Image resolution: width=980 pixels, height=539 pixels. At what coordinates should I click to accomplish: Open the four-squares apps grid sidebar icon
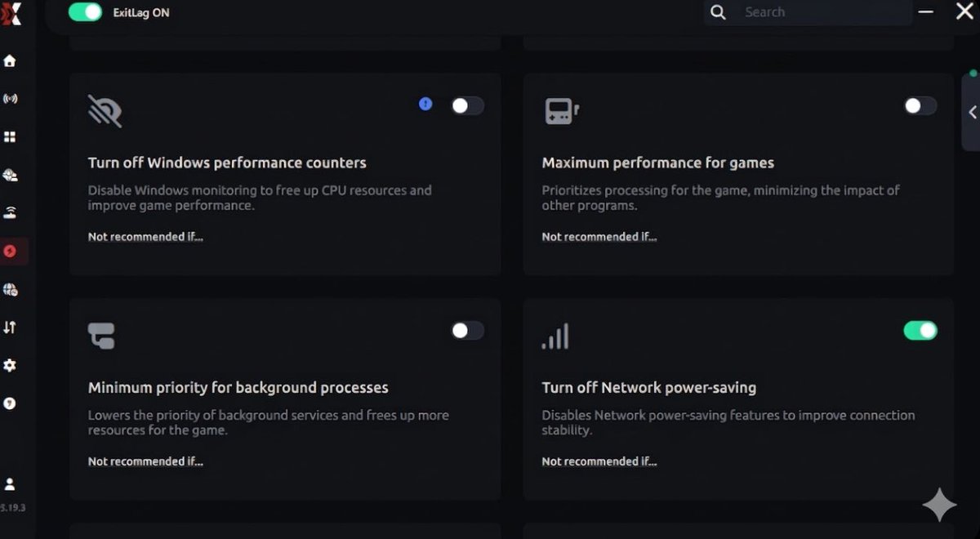[x=10, y=137]
